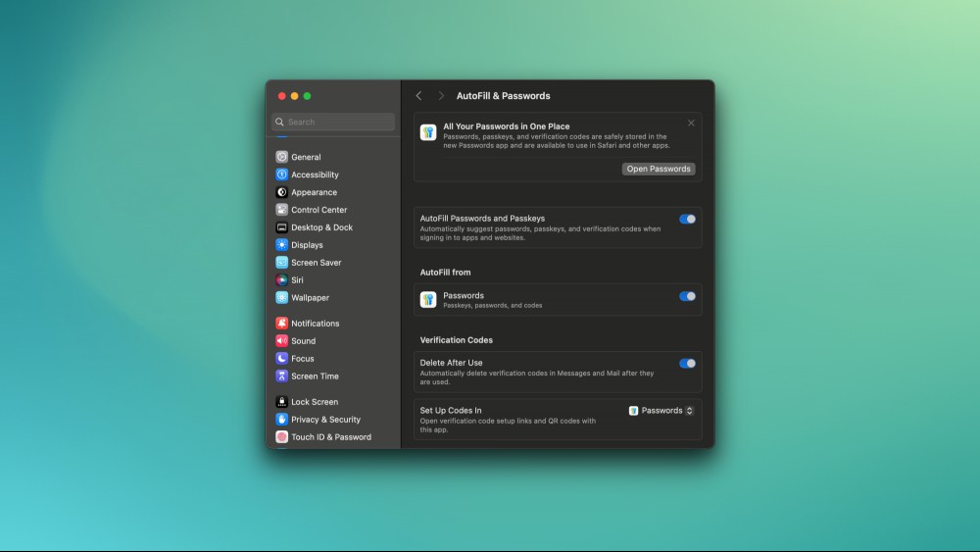Open General settings icon in sidebar
This screenshot has width=980, height=552.
tap(282, 157)
